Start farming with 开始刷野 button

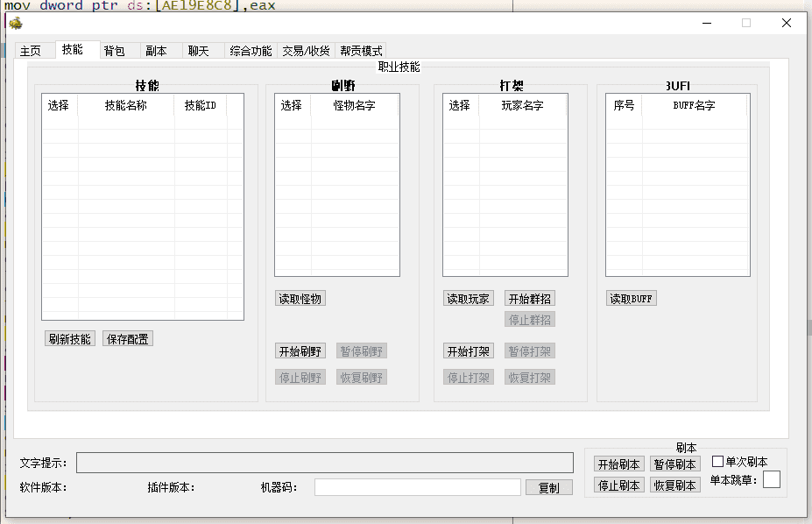point(300,351)
